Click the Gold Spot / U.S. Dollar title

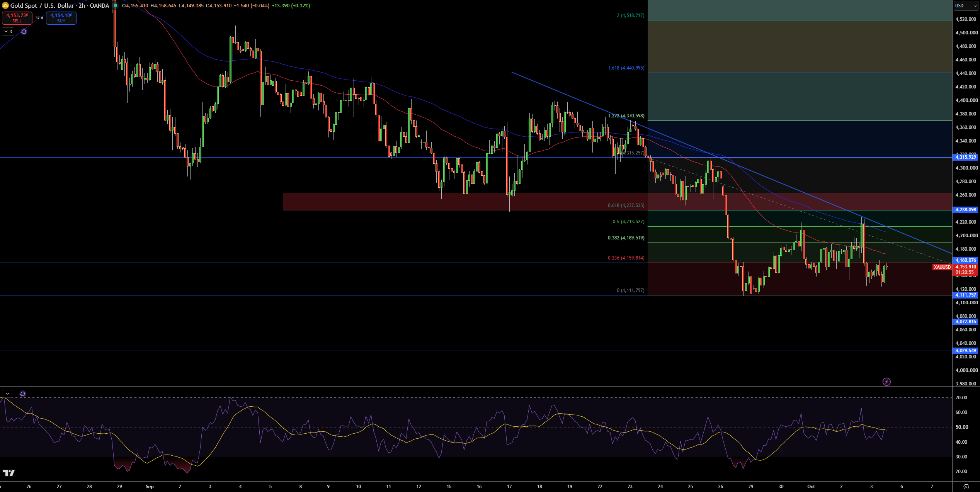point(60,5)
